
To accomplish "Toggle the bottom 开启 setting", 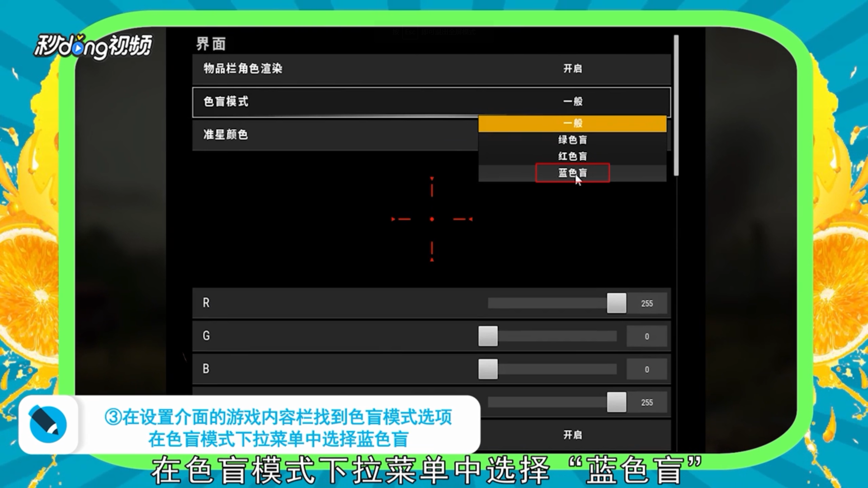I will 572,434.
